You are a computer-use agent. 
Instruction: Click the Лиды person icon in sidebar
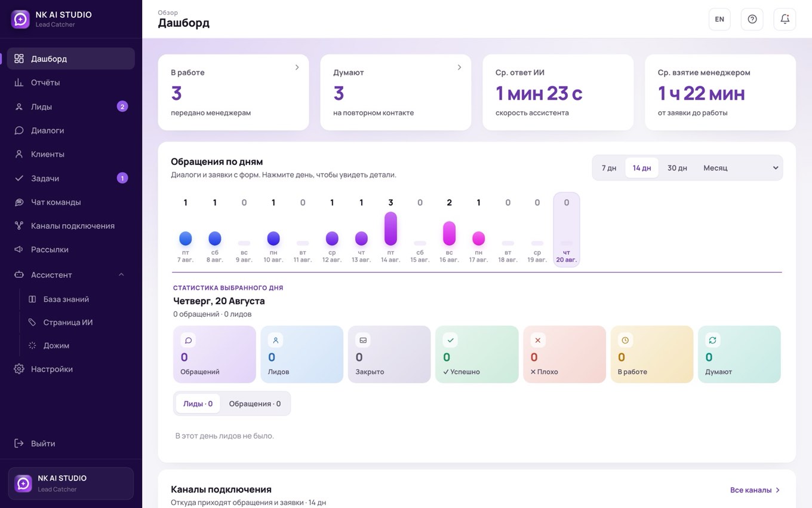(19, 106)
